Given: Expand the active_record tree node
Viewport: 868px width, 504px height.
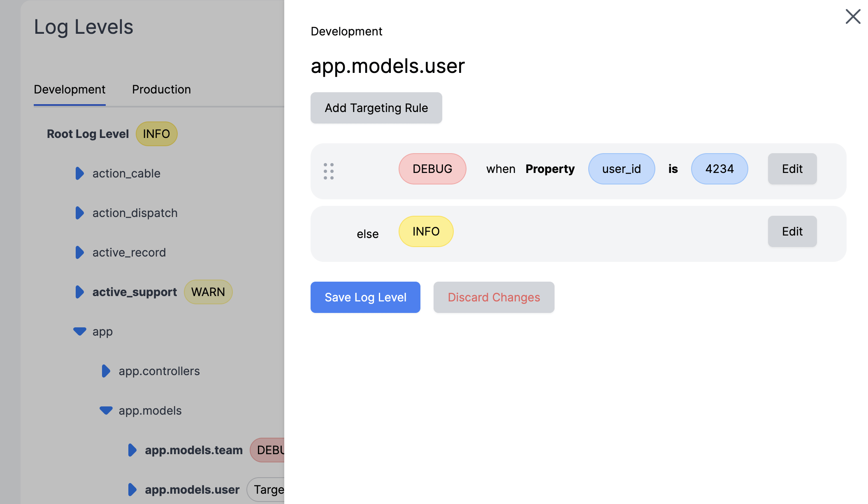Looking at the screenshot, I should click(x=80, y=252).
